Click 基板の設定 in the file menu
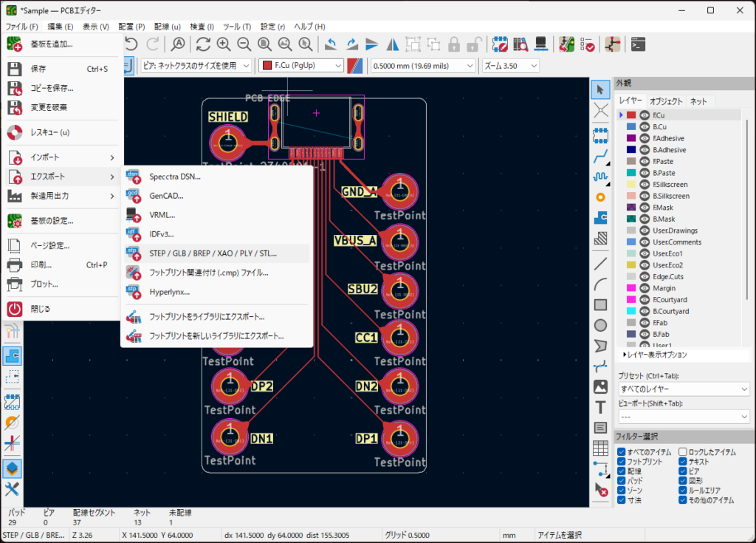The height and width of the screenshot is (543, 756). tap(52, 220)
